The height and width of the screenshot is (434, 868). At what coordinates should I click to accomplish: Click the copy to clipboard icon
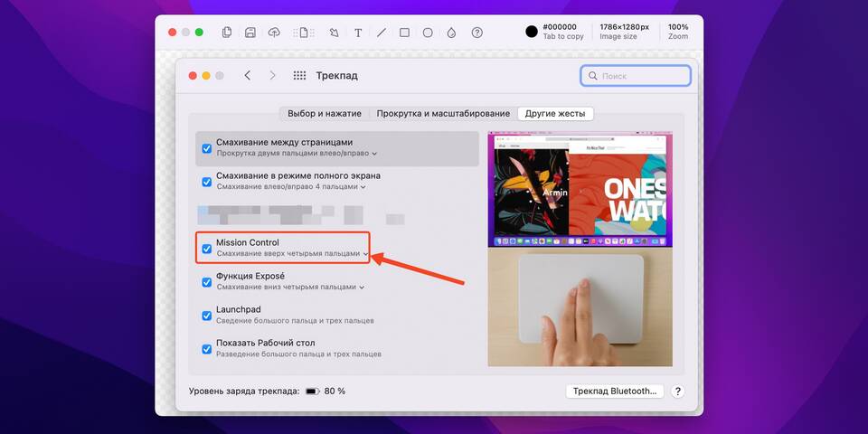(226, 33)
